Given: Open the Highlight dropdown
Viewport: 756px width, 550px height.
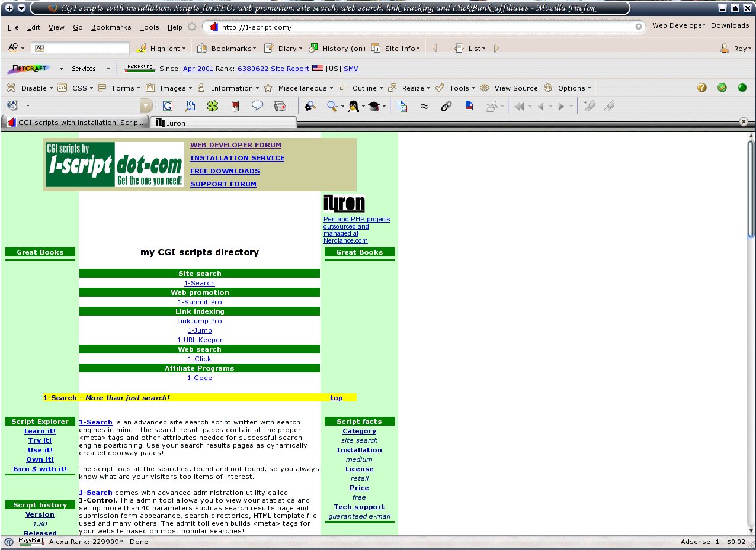Looking at the screenshot, I should [161, 49].
